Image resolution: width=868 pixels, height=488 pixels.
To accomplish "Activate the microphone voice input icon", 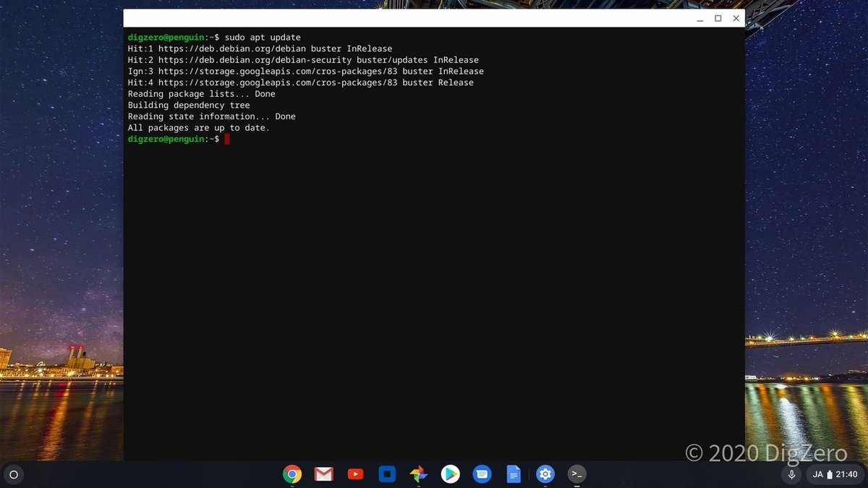I will 791,475.
